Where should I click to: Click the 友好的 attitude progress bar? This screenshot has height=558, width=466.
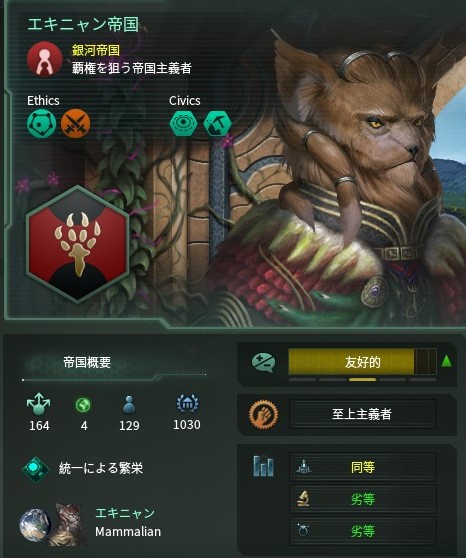(362, 362)
